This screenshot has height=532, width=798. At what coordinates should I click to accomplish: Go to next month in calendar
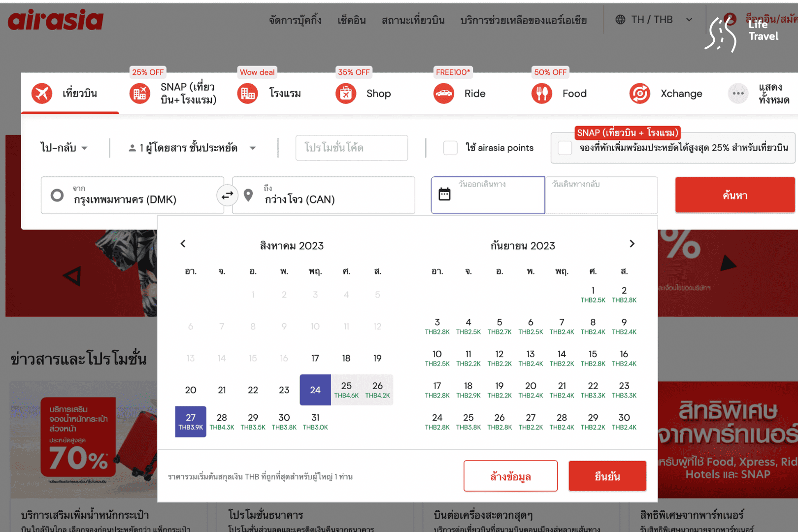632,244
